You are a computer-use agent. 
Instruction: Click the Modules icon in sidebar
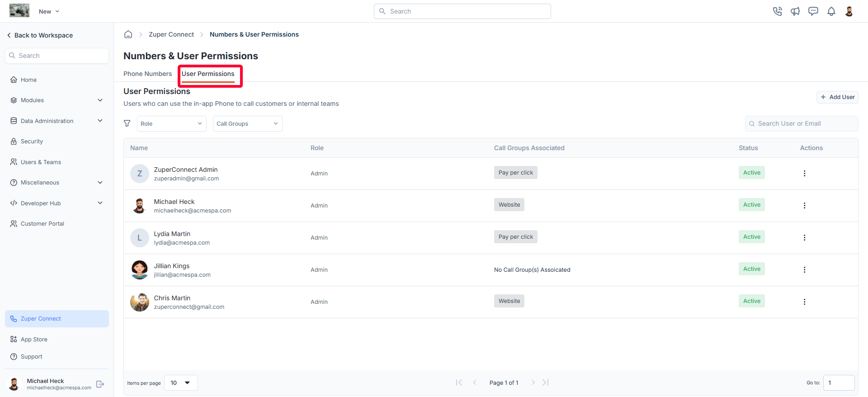(14, 100)
